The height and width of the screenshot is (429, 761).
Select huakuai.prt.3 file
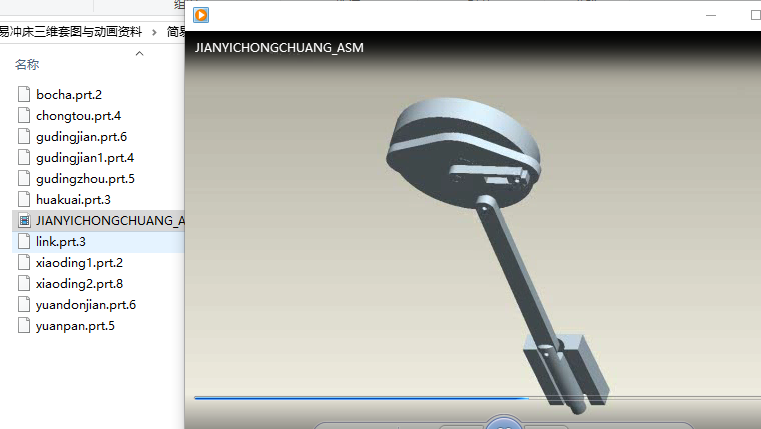(x=73, y=199)
